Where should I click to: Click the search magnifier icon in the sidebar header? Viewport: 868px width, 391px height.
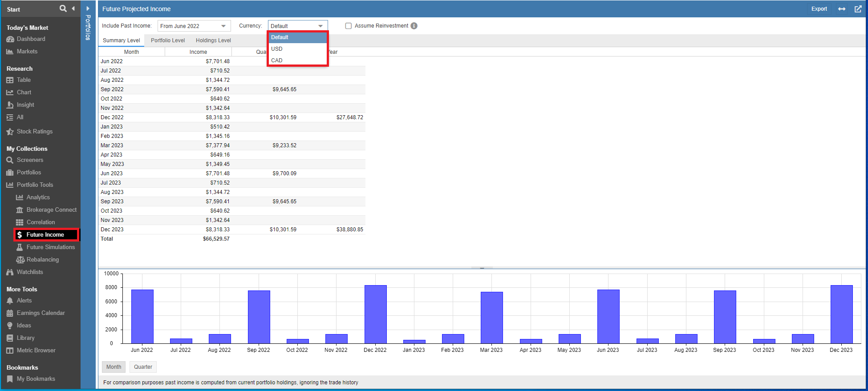(x=63, y=8)
